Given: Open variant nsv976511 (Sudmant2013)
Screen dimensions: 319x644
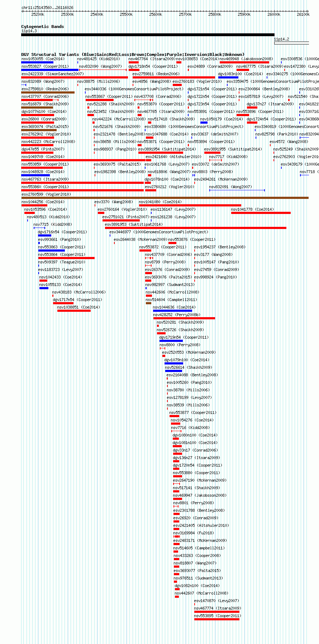Looking at the screenshot, I should 199,578.
